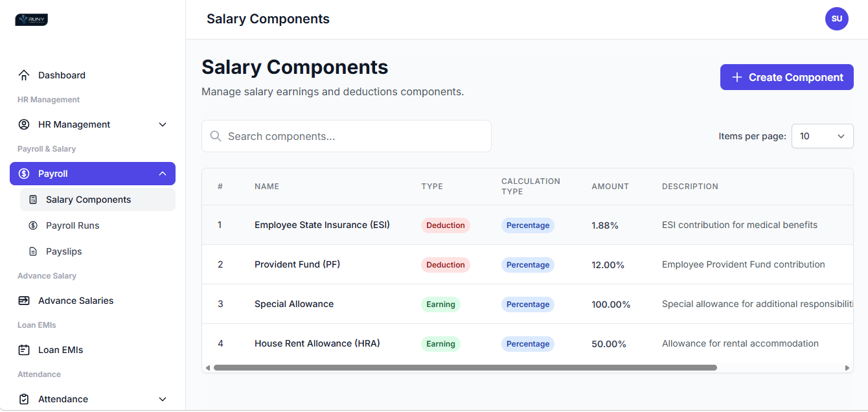Click Earning badge in HRA row

pyautogui.click(x=440, y=344)
